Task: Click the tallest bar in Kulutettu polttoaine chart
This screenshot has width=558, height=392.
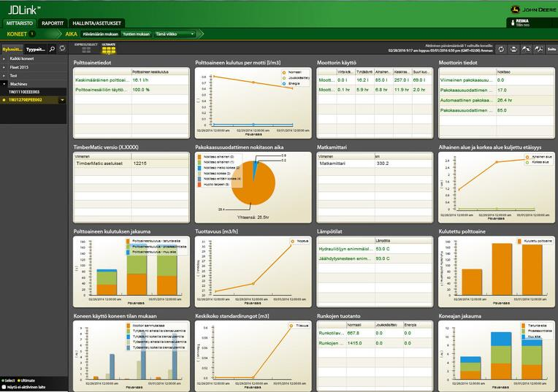Action: coord(502,269)
